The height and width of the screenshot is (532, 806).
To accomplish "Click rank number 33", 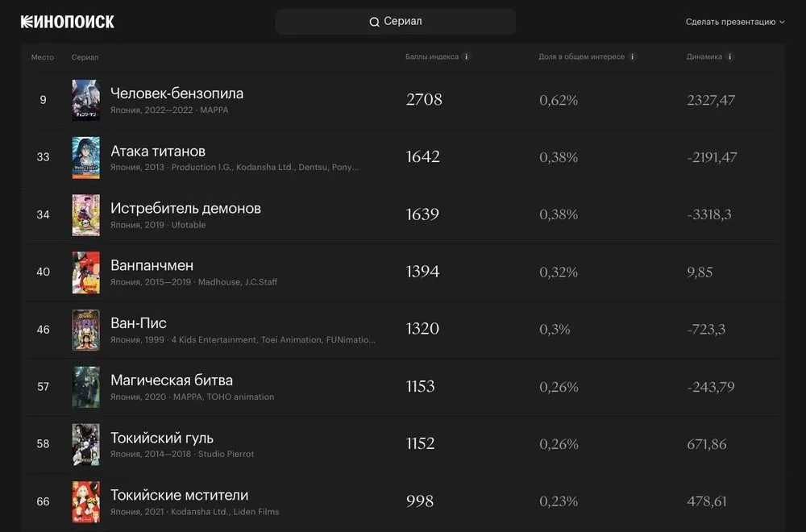I will point(44,156).
